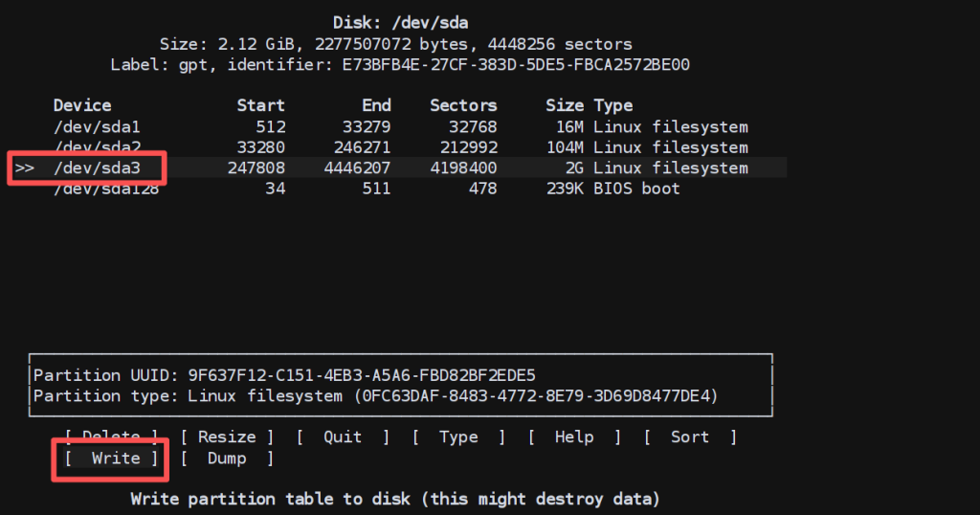This screenshot has height=515, width=980.
Task: Select the Dump menu option
Action: click(227, 459)
